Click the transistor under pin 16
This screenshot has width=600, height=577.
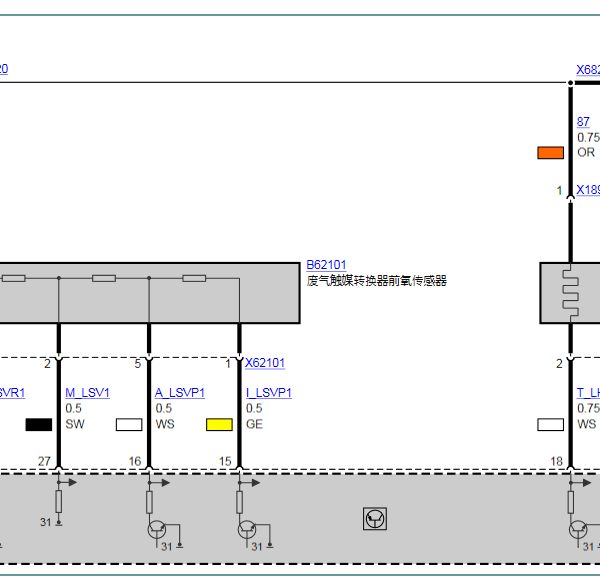coord(157,530)
